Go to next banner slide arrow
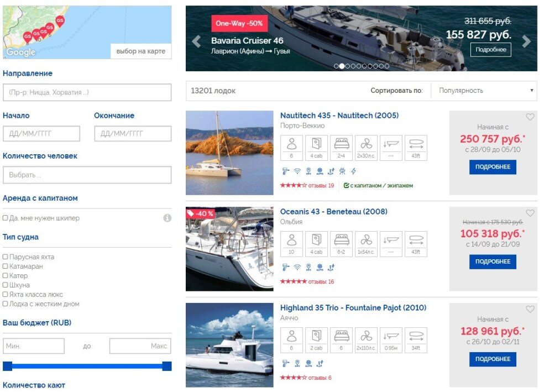The image size is (560, 392). coord(526,41)
